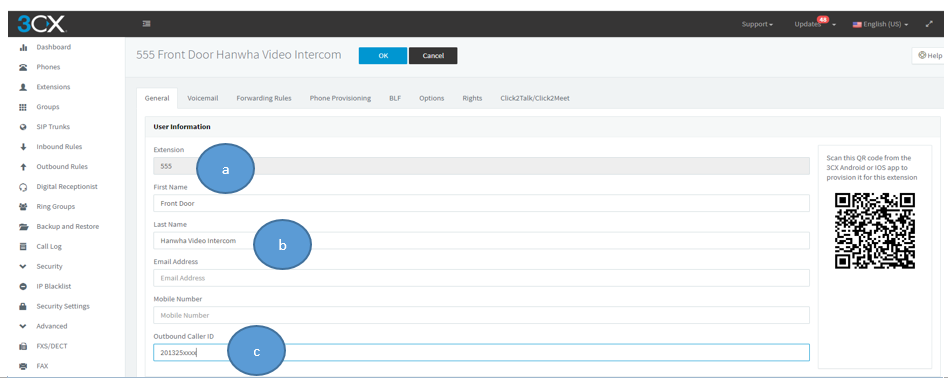
Task: Open Backup and Restore folder icon
Action: pos(24,227)
